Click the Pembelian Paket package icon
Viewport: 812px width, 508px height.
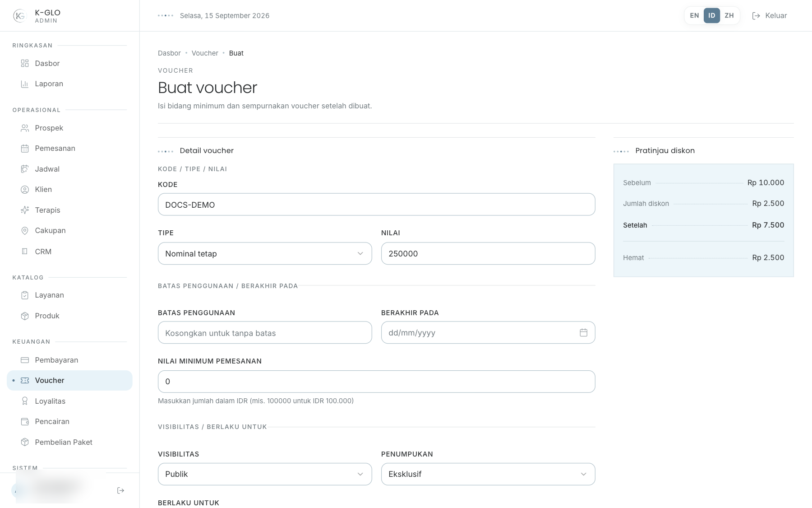[25, 443]
